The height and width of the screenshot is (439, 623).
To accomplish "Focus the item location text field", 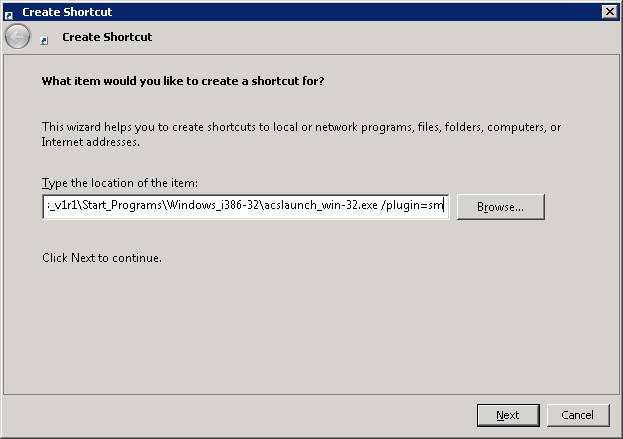I will (245, 207).
